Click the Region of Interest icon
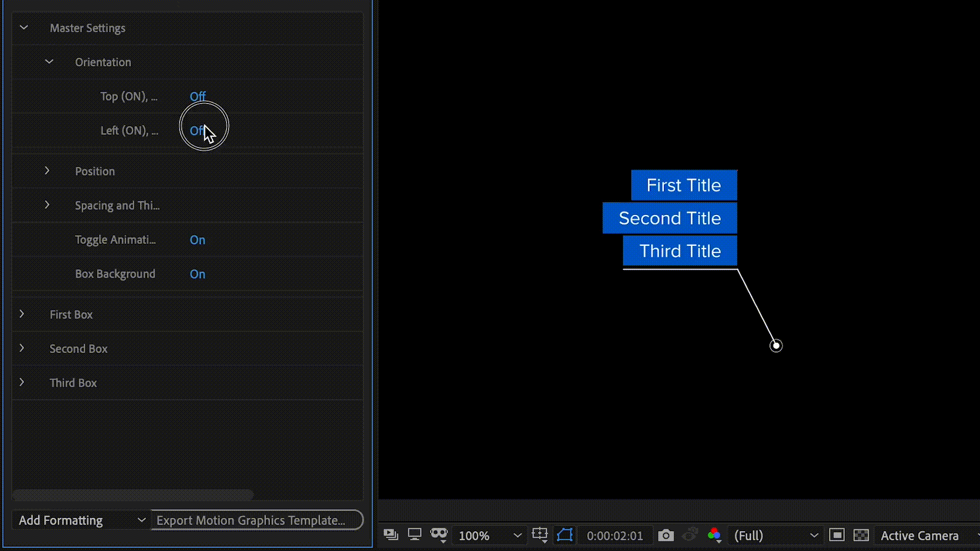This screenshot has width=980, height=551. pos(837,535)
